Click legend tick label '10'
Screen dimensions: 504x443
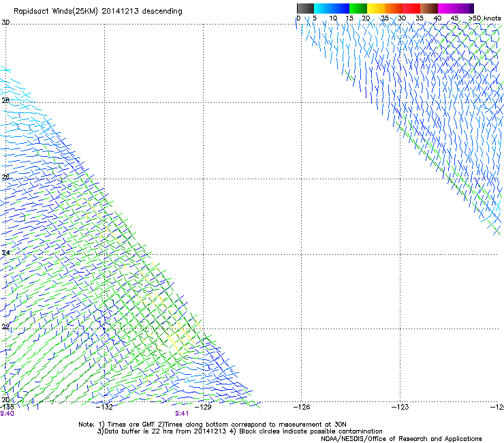click(333, 18)
